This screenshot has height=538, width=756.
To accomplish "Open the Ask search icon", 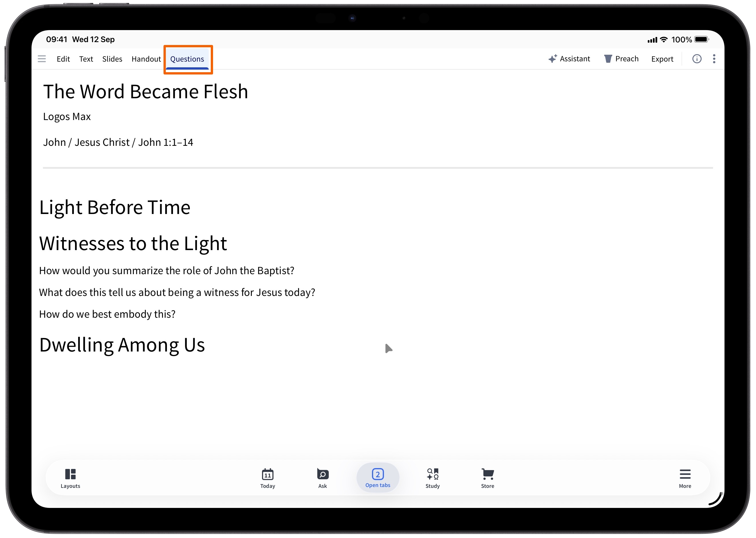I will [x=322, y=479].
